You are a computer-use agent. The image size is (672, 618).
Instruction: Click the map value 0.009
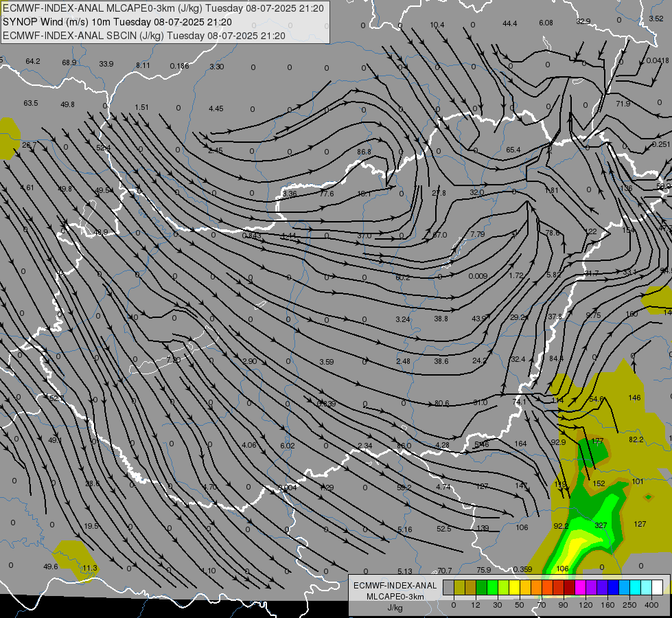(478, 276)
